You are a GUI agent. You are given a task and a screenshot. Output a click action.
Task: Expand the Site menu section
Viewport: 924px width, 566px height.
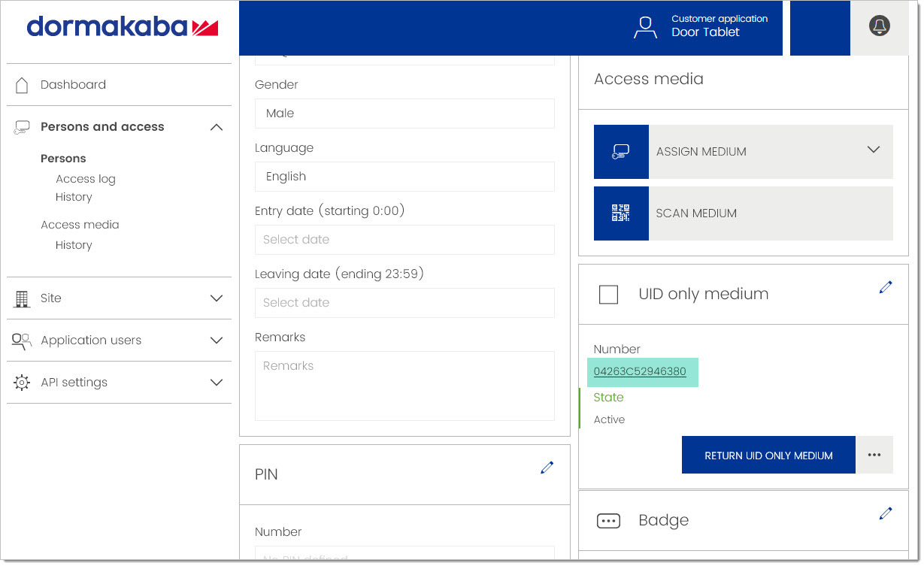(x=216, y=298)
